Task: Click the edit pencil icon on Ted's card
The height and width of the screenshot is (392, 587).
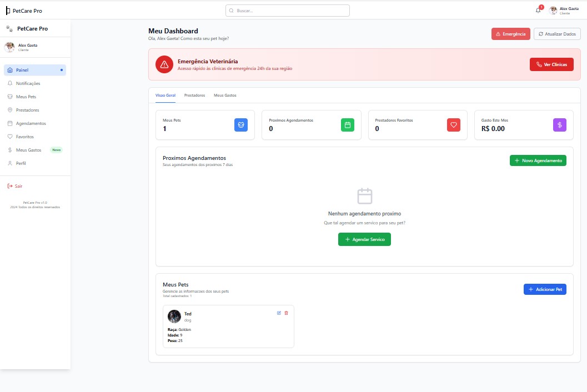Action: click(279, 313)
